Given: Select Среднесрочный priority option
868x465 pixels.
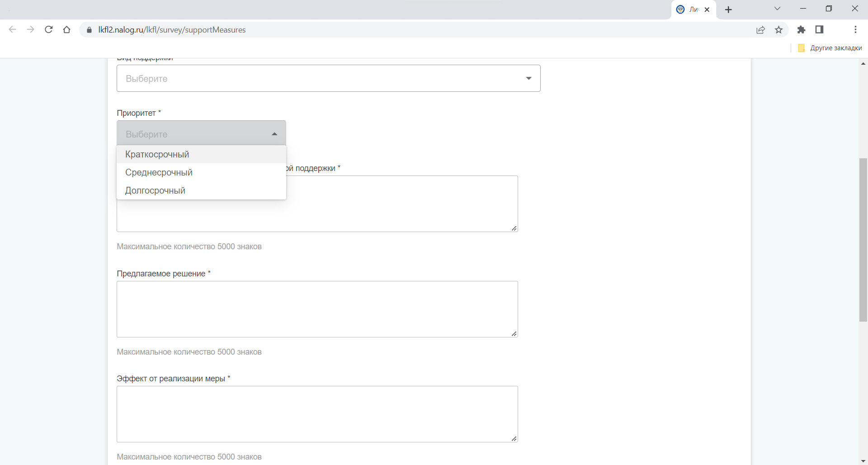Looking at the screenshot, I should tap(159, 172).
